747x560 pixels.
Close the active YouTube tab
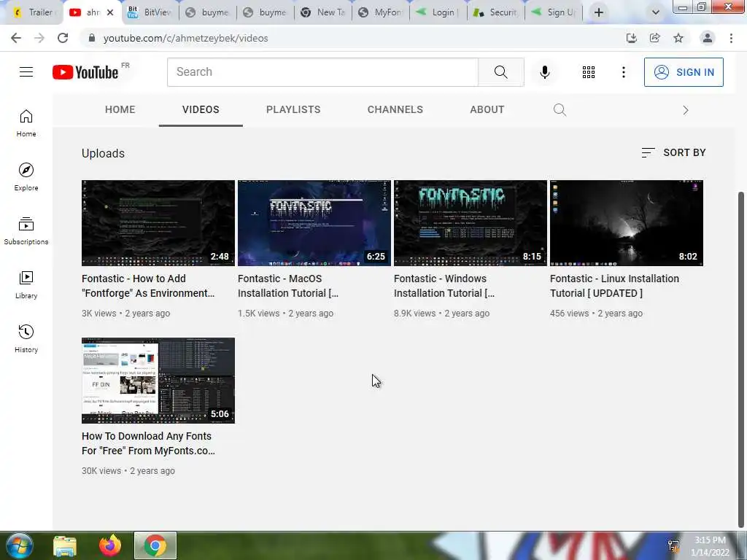[110, 12]
